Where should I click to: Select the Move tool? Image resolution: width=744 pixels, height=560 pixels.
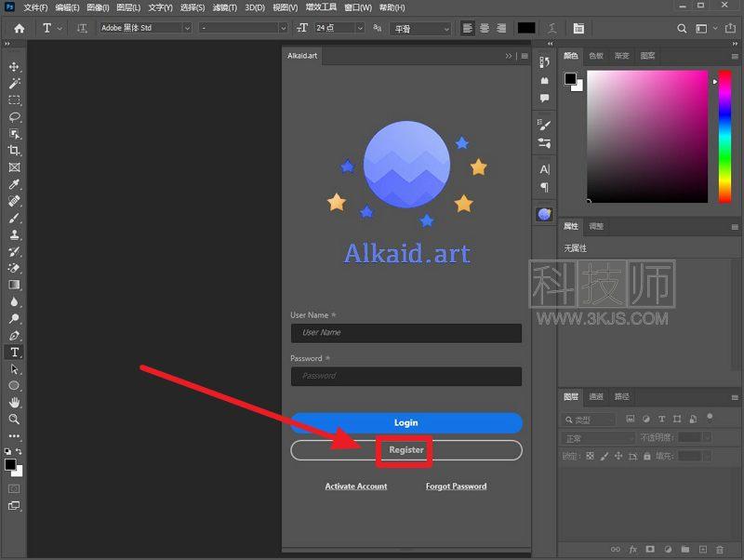14,66
